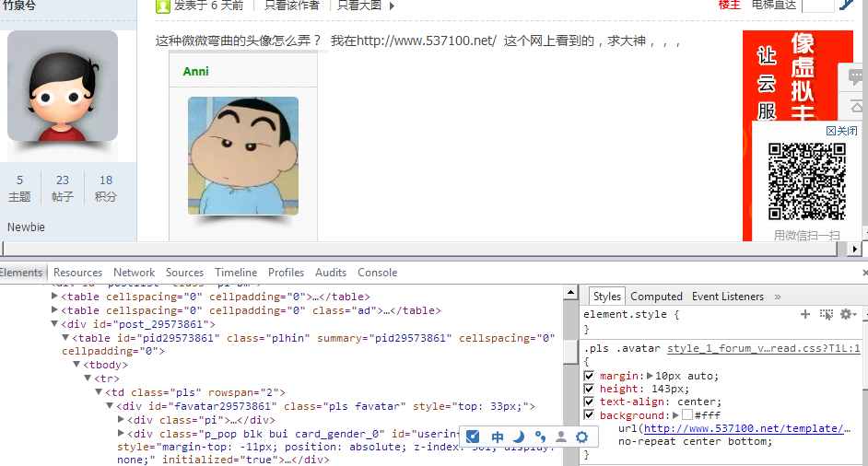The width and height of the screenshot is (868, 466).
Task: Collapse the td class="pls" node
Action: click(99, 392)
